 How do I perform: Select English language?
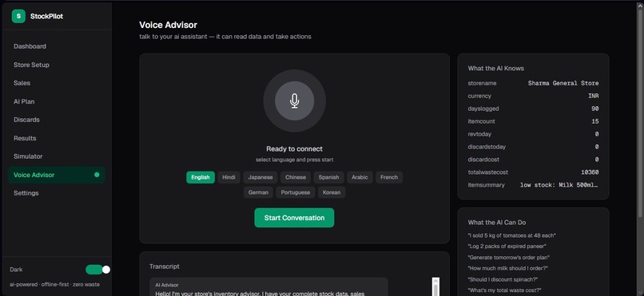pos(201,177)
